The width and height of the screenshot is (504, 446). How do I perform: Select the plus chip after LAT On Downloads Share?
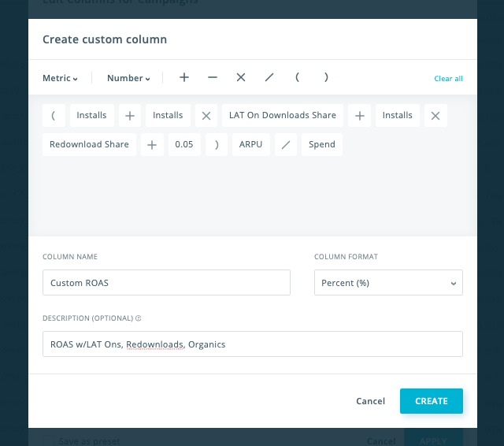(x=359, y=115)
